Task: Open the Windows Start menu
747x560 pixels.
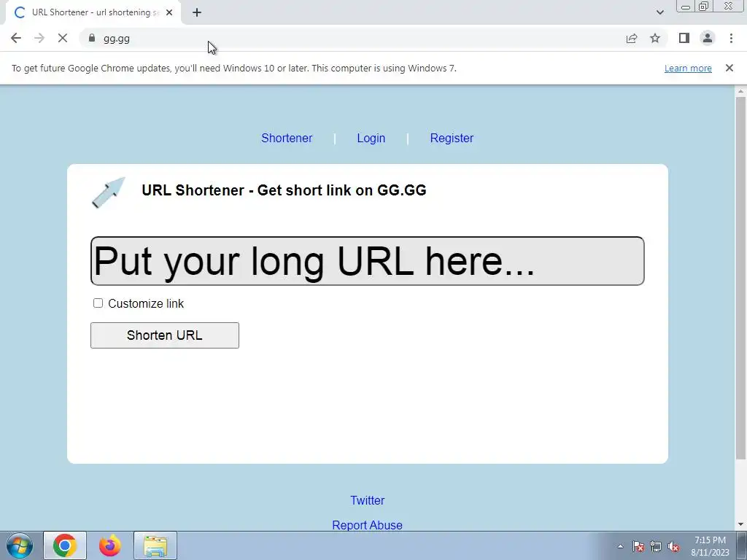Action: [19, 545]
